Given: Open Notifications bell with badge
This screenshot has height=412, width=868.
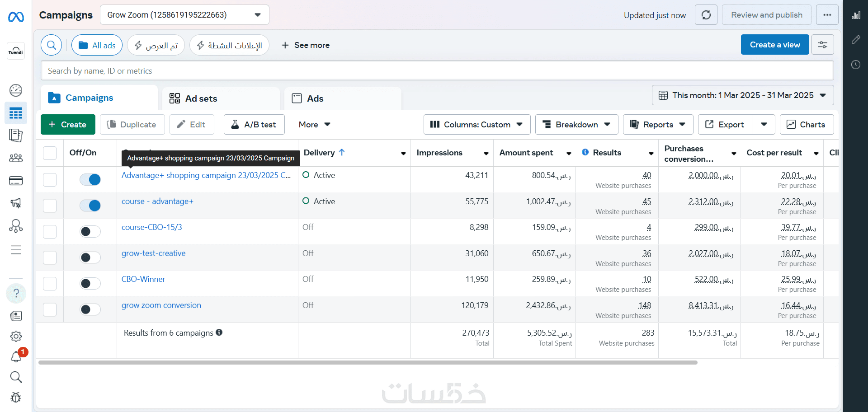Looking at the screenshot, I should tap(17, 356).
